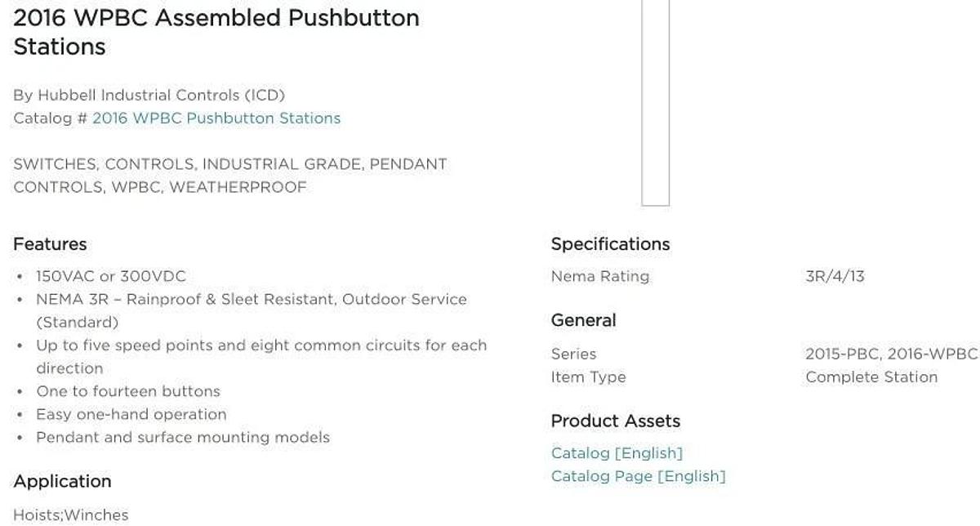Click the Hoists;Winches application text
The image size is (980, 526).
(x=71, y=515)
